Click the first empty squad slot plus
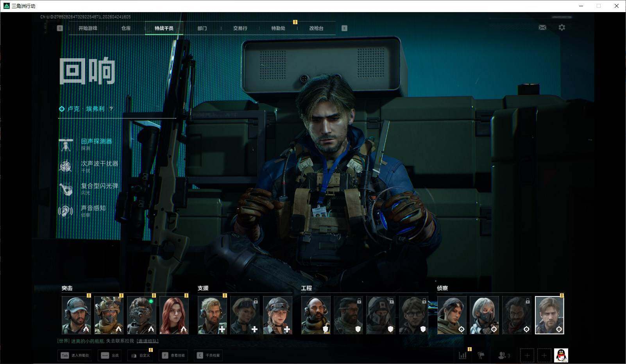 (x=527, y=355)
